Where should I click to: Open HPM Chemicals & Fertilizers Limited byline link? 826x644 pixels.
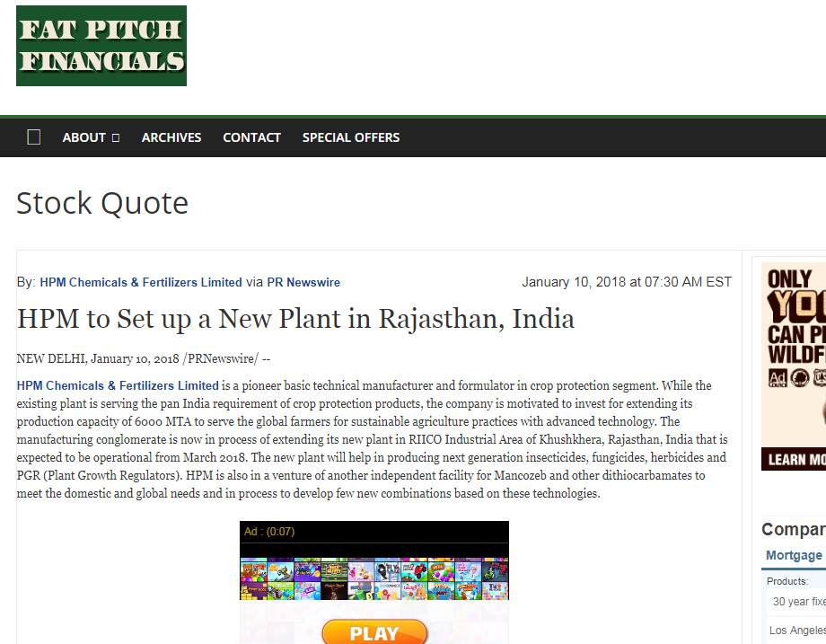point(141,282)
